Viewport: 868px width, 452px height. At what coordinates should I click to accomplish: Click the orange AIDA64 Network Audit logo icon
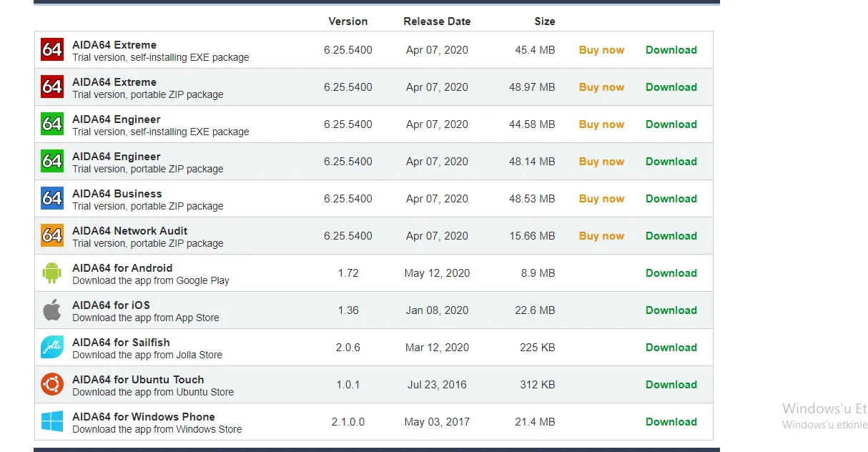click(51, 235)
